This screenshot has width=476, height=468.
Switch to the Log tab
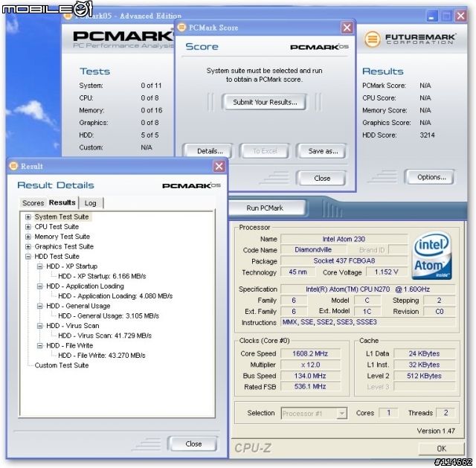(x=91, y=203)
